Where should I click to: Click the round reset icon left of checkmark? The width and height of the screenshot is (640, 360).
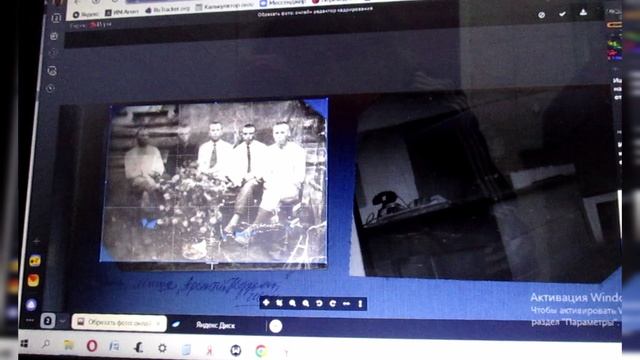[x=542, y=15]
